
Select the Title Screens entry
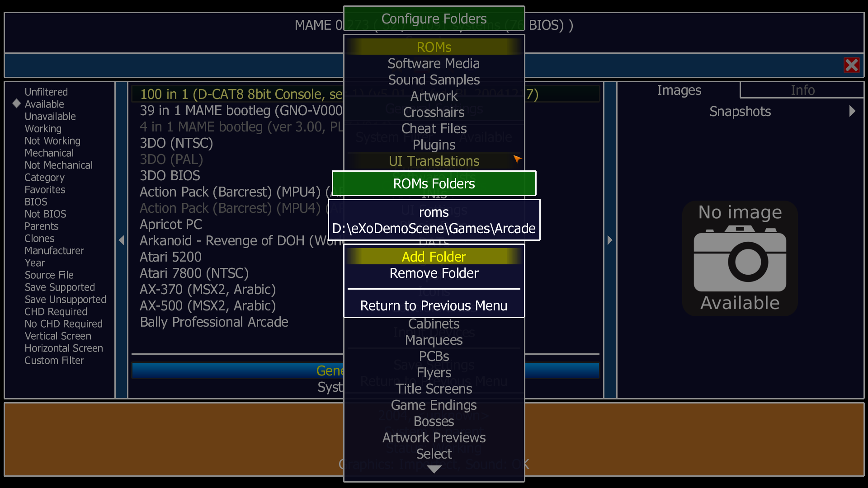(434, 389)
